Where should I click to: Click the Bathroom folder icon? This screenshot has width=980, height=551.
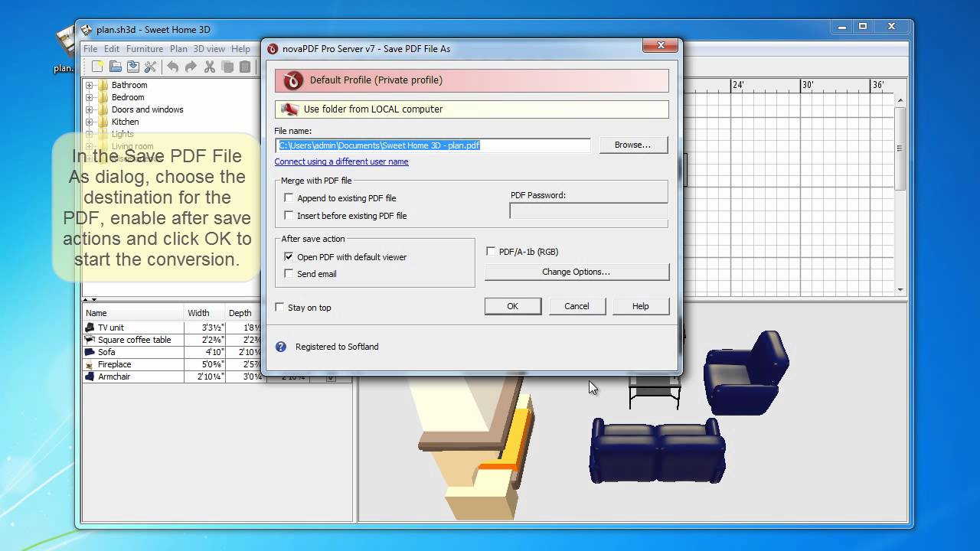(103, 85)
